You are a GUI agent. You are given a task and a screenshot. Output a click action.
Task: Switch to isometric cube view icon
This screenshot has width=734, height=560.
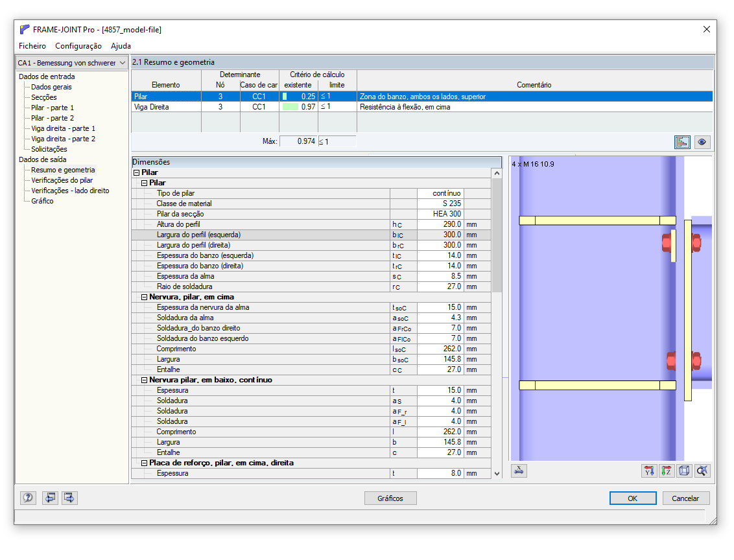pos(684,471)
